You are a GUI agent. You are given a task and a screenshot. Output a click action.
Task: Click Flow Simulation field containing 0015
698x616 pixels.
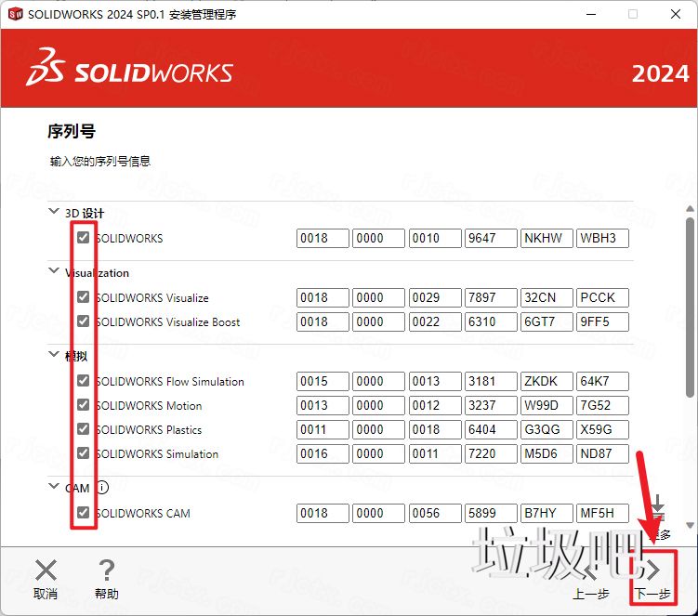pyautogui.click(x=323, y=382)
